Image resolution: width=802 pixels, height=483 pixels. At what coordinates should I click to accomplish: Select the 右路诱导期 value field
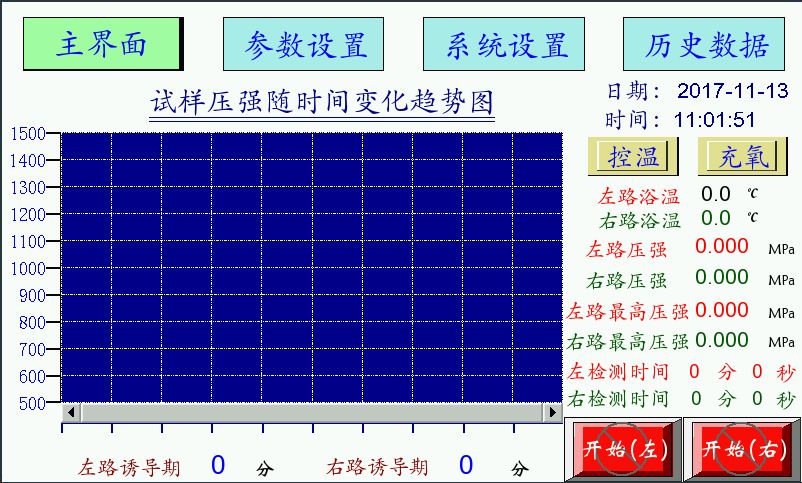[466, 465]
